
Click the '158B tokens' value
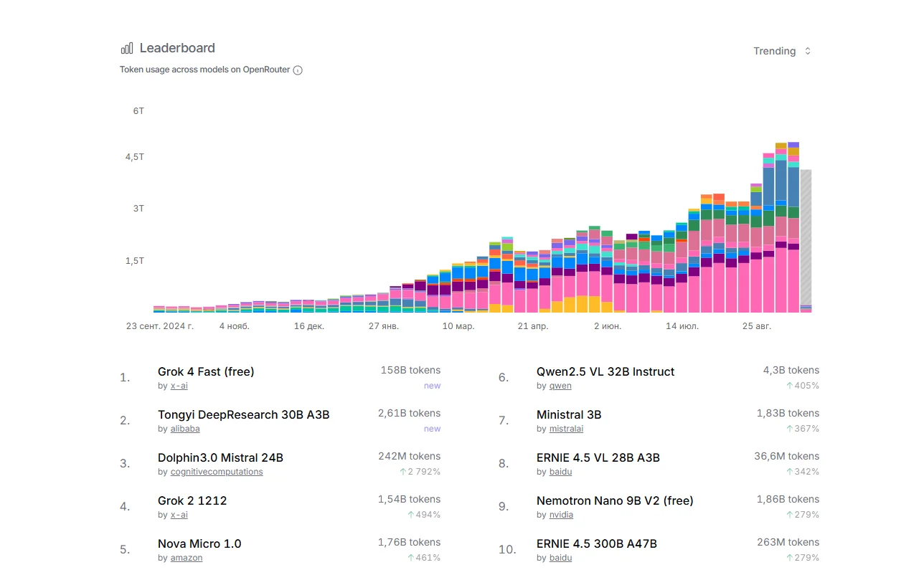click(x=410, y=370)
